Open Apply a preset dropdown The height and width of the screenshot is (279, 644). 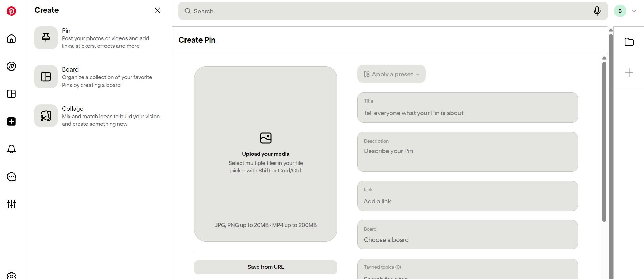[x=391, y=74]
